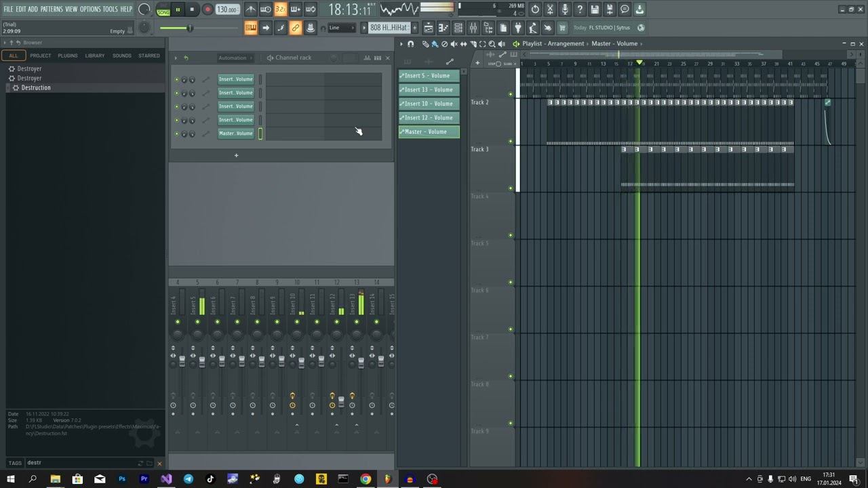Image resolution: width=868 pixels, height=488 pixels.
Task: Select the Paint brush tool in Playlist
Action: (435, 43)
